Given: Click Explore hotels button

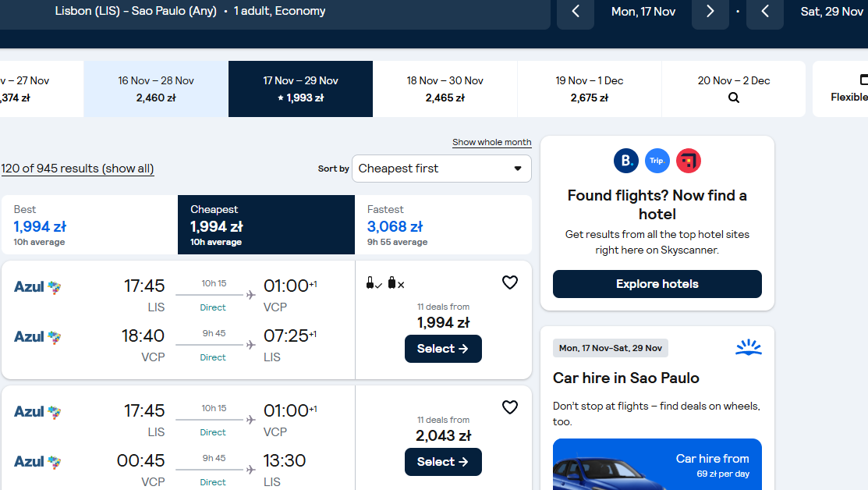Looking at the screenshot, I should pyautogui.click(x=657, y=284).
